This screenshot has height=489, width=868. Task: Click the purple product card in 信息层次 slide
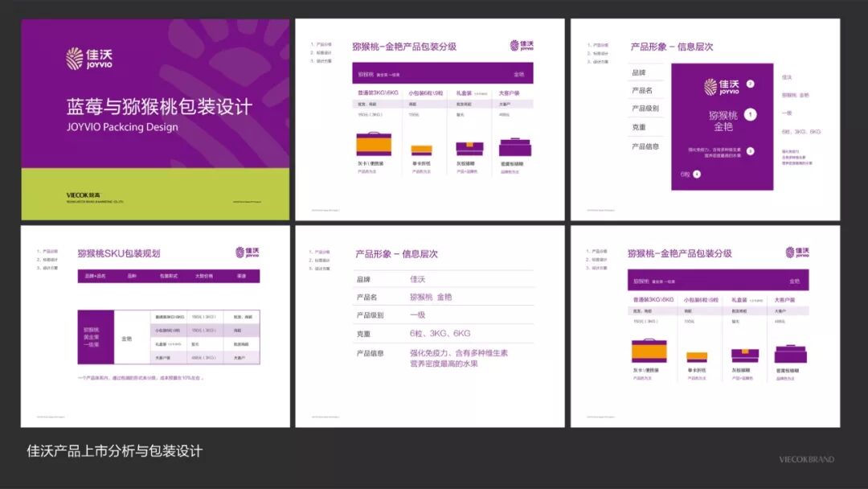[x=722, y=127]
